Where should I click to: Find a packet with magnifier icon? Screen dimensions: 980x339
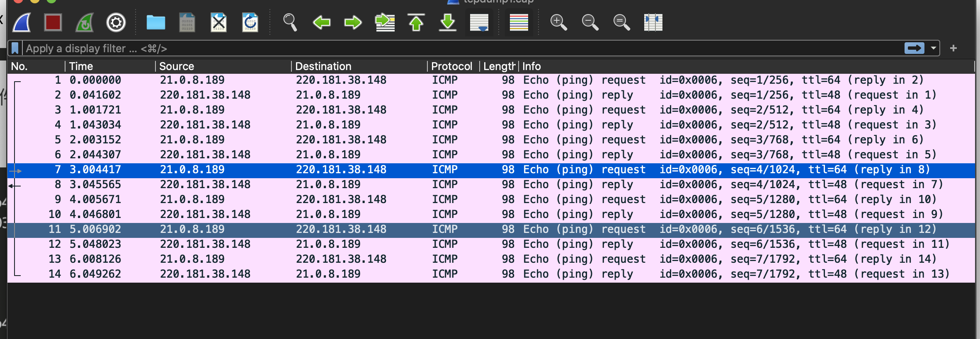pyautogui.click(x=290, y=22)
